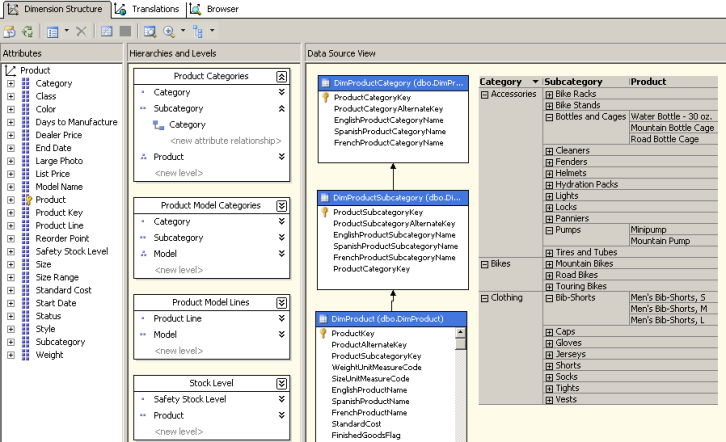726x442 pixels.
Task: Click the key icon of Product attribute
Action: pyautogui.click(x=29, y=200)
